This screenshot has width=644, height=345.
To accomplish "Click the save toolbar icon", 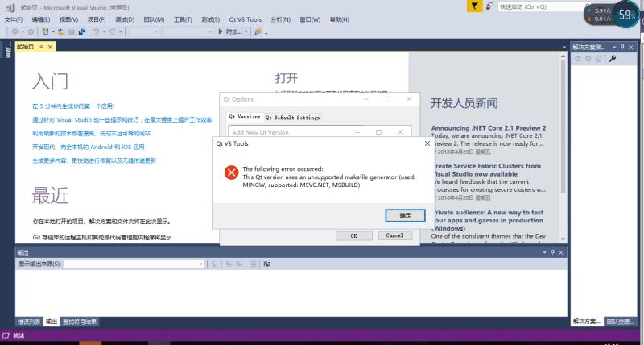I will click(72, 31).
